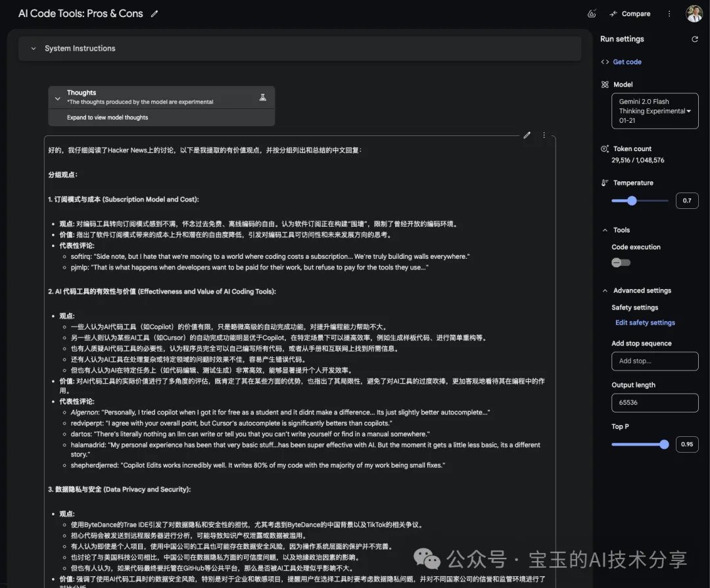Toggle the Code execution switch
The width and height of the screenshot is (710, 588).
pyautogui.click(x=621, y=263)
